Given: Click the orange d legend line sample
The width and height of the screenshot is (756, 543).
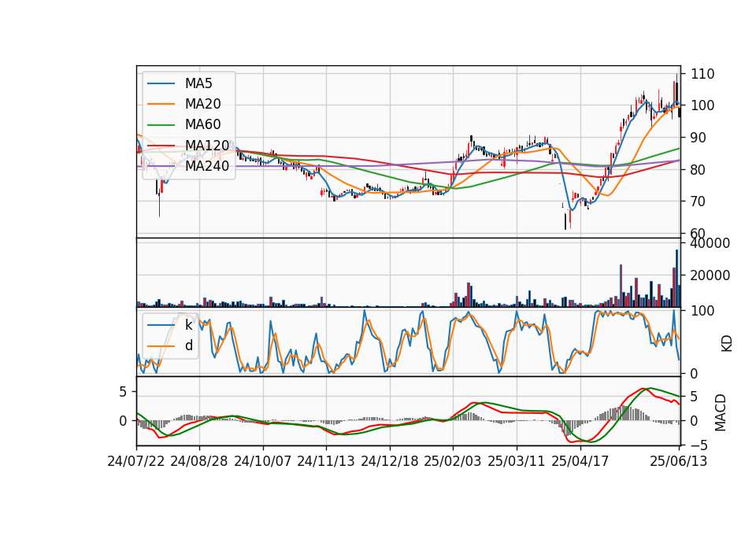Looking at the screenshot, I should click(x=161, y=345).
